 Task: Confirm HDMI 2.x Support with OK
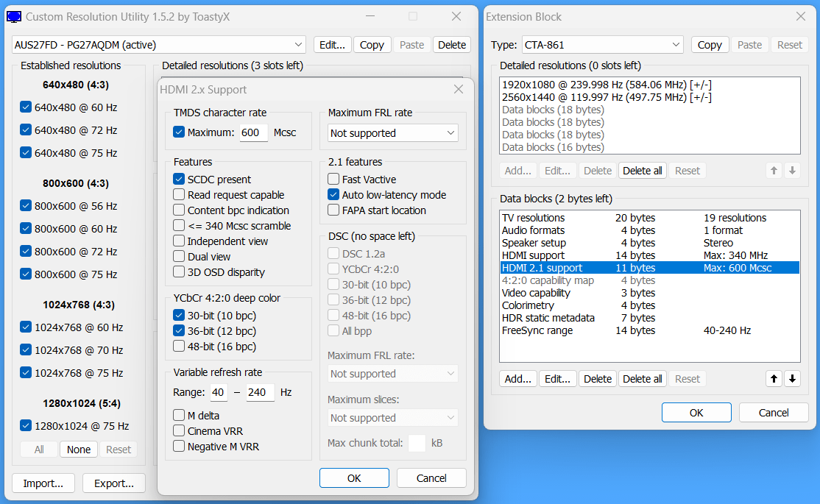(x=354, y=478)
